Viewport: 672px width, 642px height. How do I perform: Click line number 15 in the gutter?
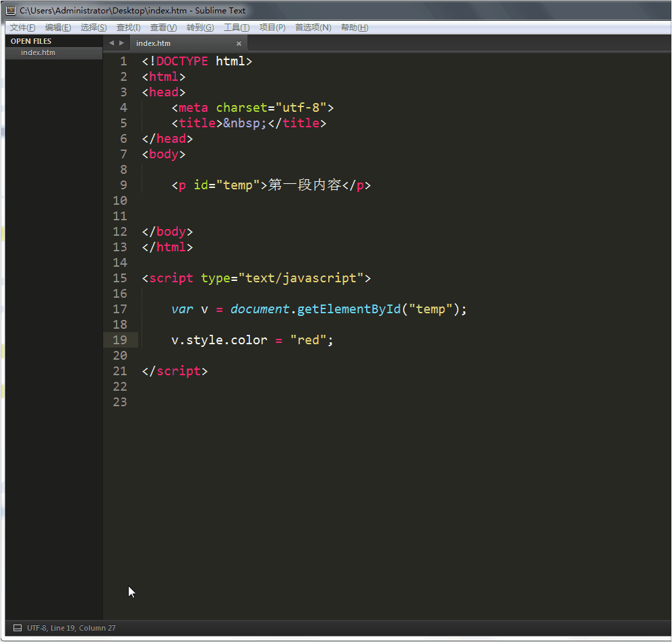pos(120,278)
